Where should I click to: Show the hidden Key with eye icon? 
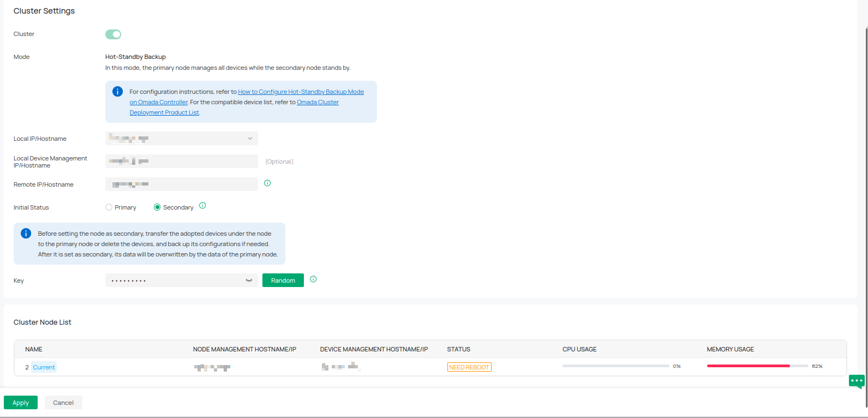click(249, 280)
